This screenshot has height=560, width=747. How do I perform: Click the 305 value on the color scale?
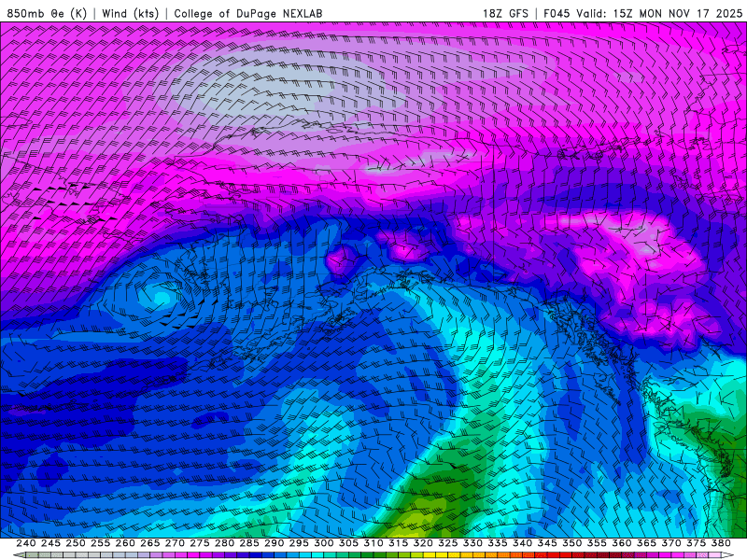click(348, 543)
